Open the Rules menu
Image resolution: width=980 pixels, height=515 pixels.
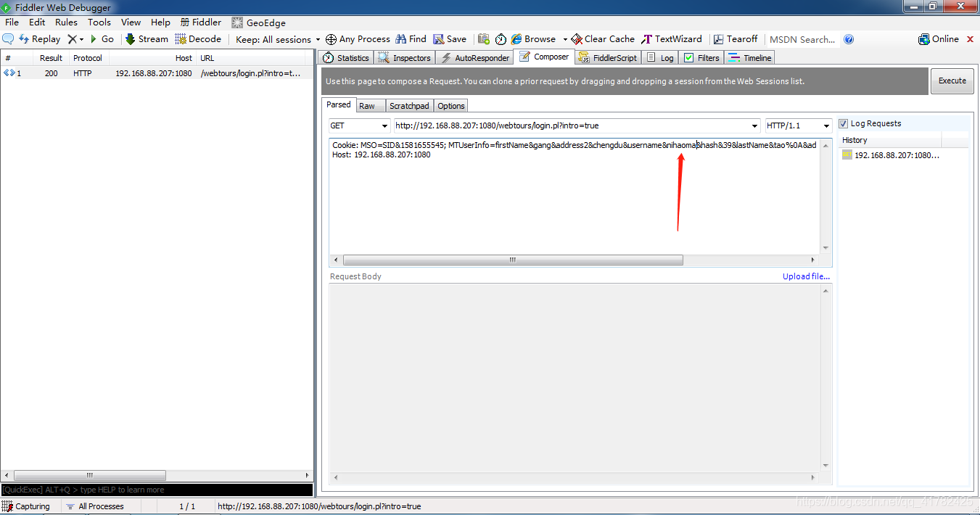coord(66,22)
